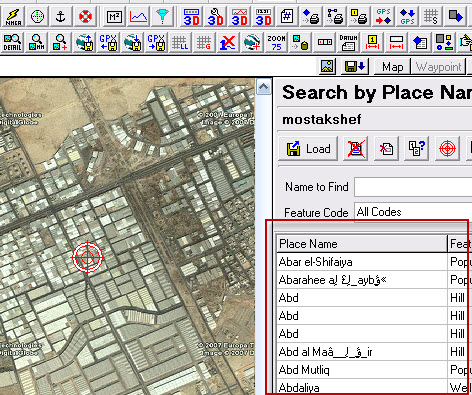Click the floppy with down arrow icon
Viewport: 472px width, 395px height.
(x=355, y=67)
